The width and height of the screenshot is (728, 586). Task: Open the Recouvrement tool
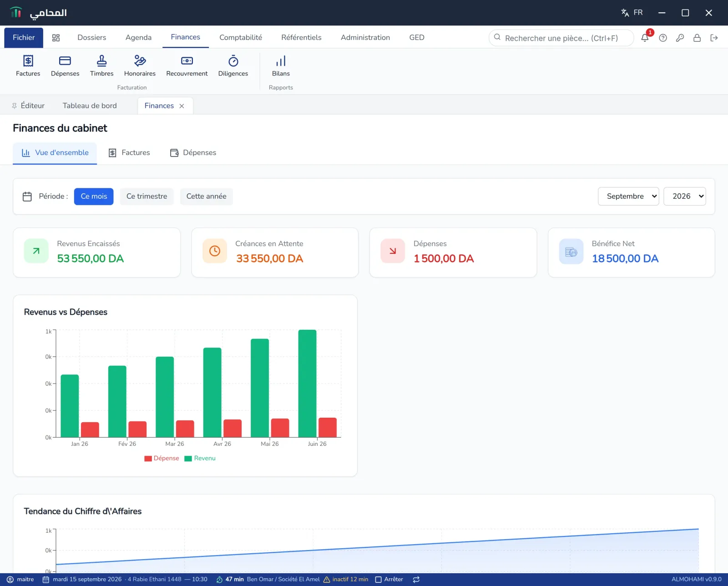[187, 66]
